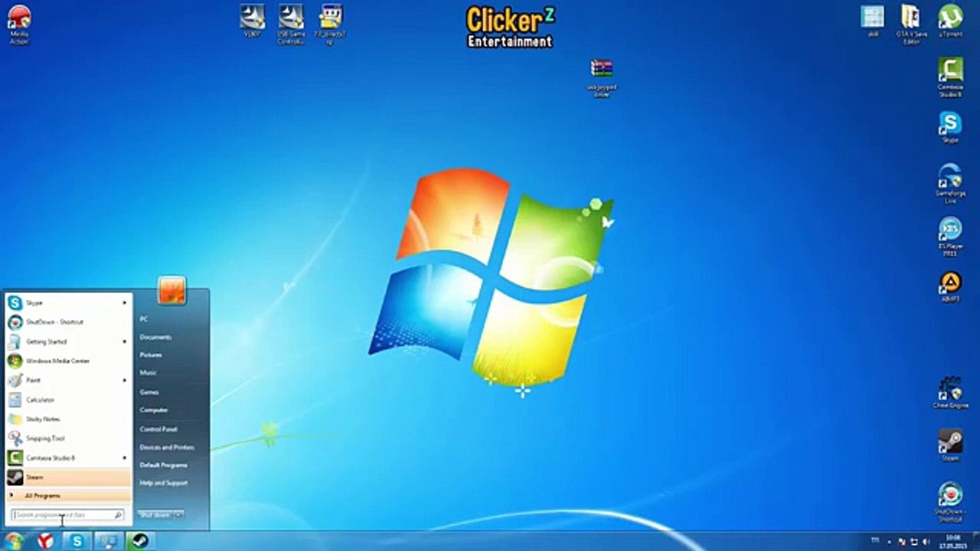980x551 pixels.
Task: Click the Search programs and files box
Action: (x=67, y=516)
